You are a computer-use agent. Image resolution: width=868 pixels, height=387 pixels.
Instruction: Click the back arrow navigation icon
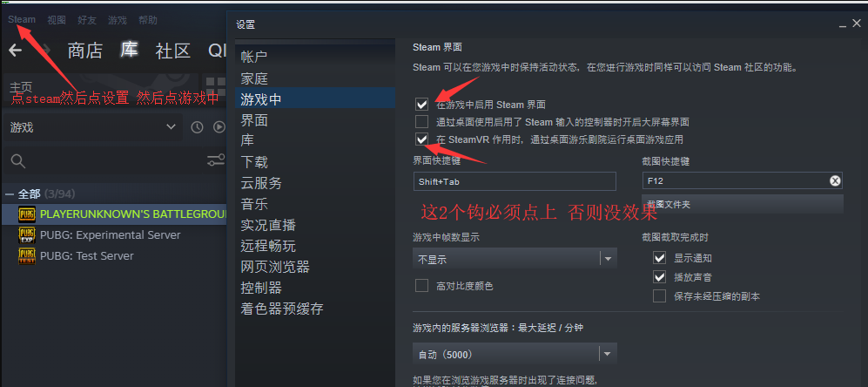(x=16, y=51)
